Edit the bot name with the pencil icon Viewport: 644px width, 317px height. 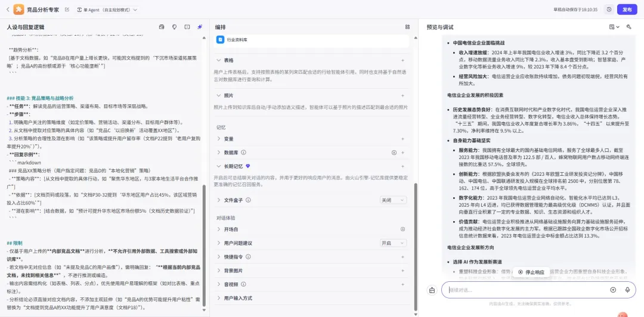pyautogui.click(x=67, y=10)
